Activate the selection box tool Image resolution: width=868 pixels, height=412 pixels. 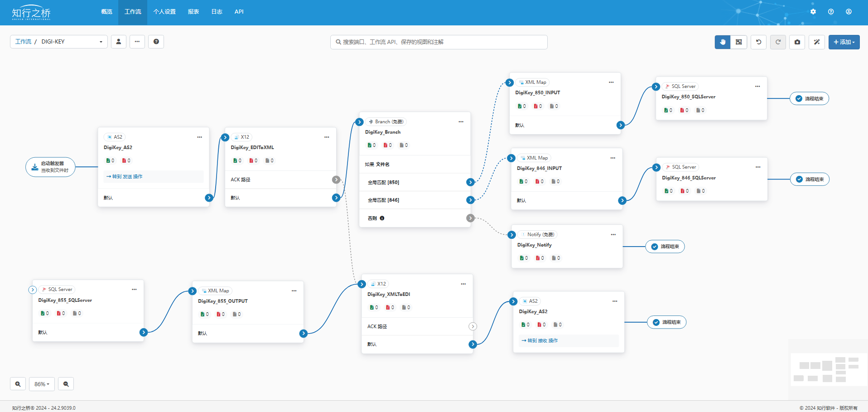[x=739, y=42]
